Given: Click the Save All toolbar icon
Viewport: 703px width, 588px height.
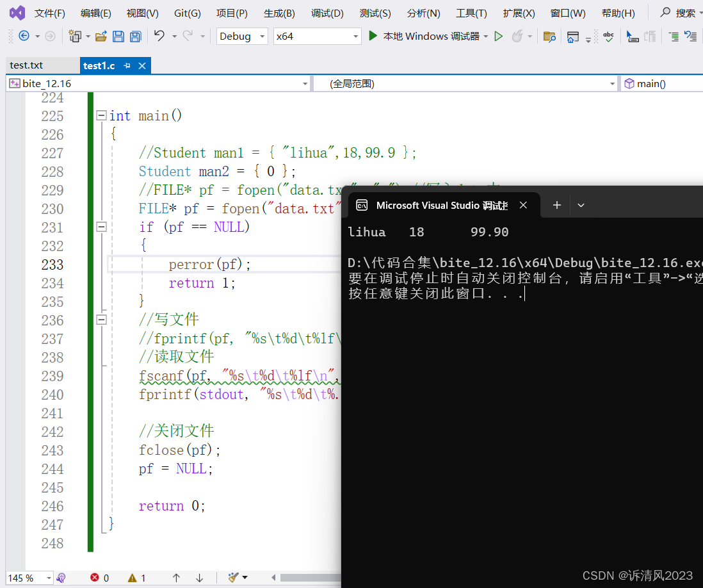Looking at the screenshot, I should [135, 37].
